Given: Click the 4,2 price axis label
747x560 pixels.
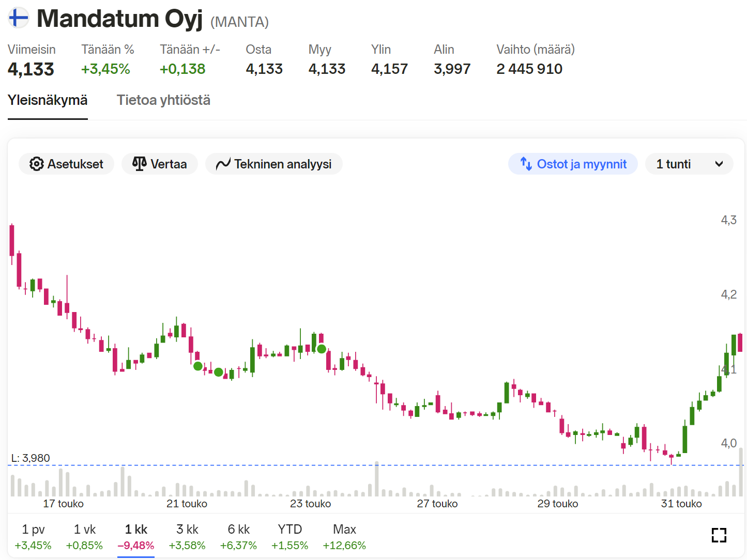Looking at the screenshot, I should [x=729, y=294].
